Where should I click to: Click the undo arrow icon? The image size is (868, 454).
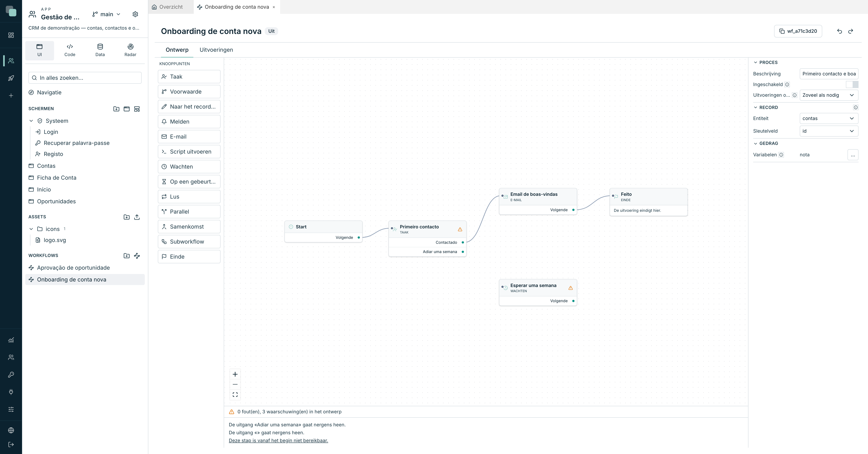[839, 31]
